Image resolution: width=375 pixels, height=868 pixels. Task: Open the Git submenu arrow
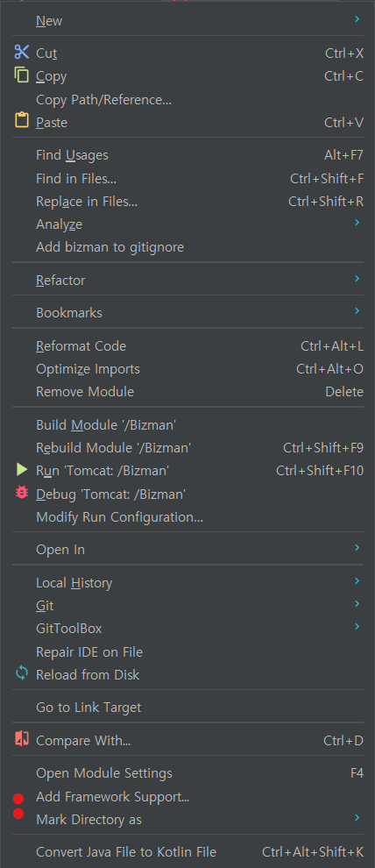point(357,604)
